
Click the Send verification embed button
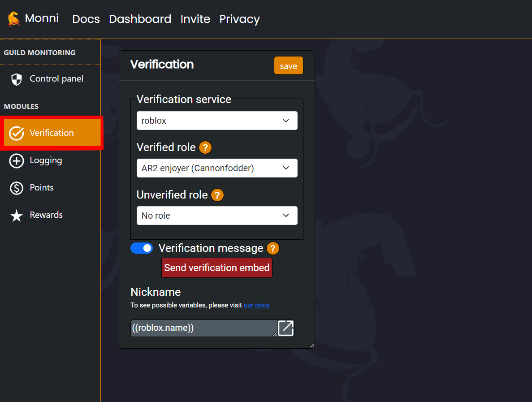216,268
